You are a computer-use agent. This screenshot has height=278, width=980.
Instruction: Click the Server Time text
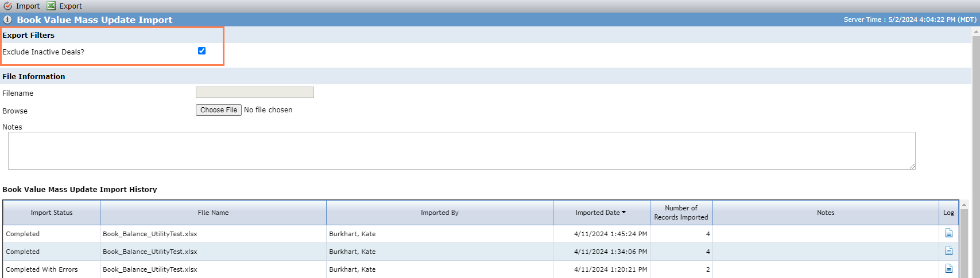[910, 19]
